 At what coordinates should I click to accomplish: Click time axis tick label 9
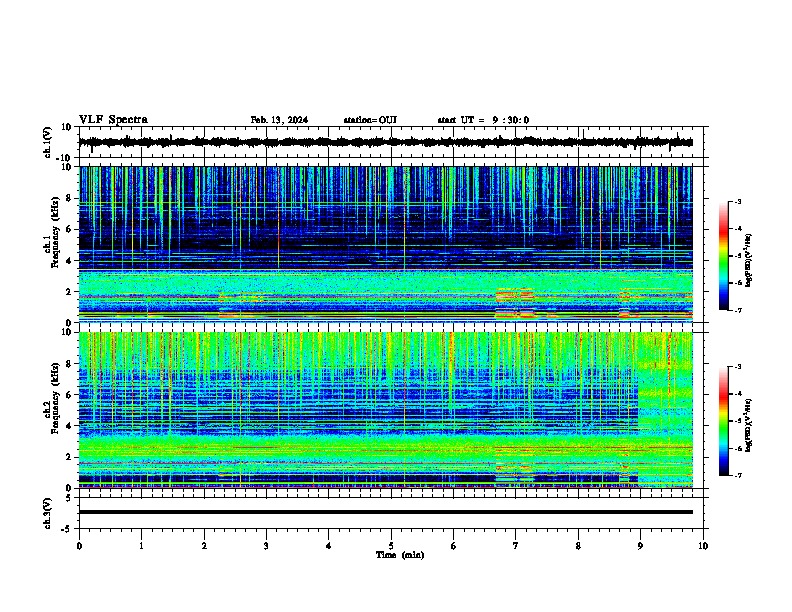click(x=640, y=546)
